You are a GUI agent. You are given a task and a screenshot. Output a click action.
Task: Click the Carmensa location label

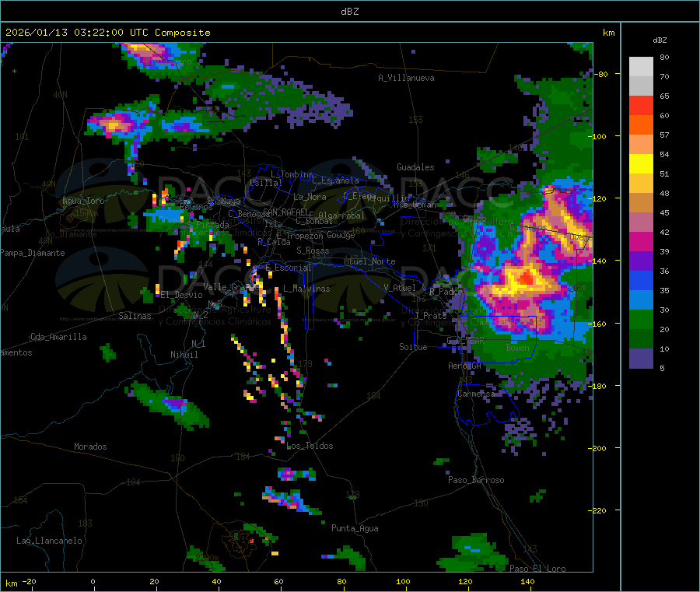pyautogui.click(x=476, y=394)
